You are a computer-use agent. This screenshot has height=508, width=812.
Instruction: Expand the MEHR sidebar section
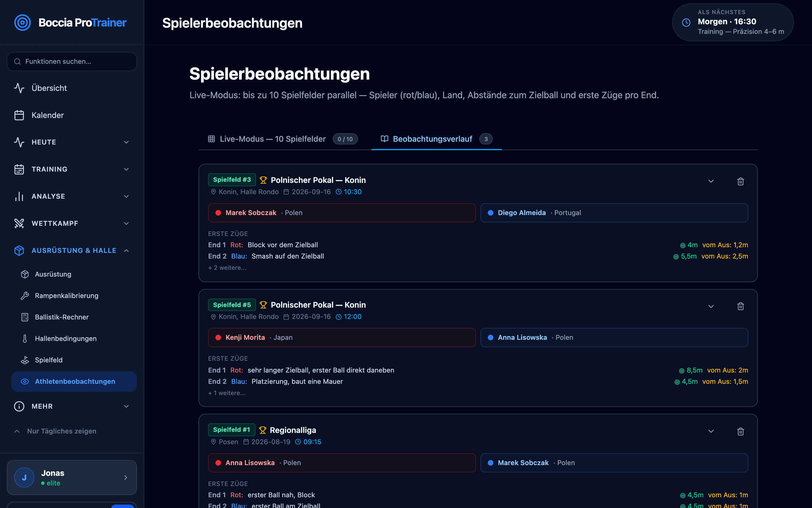(x=72, y=406)
